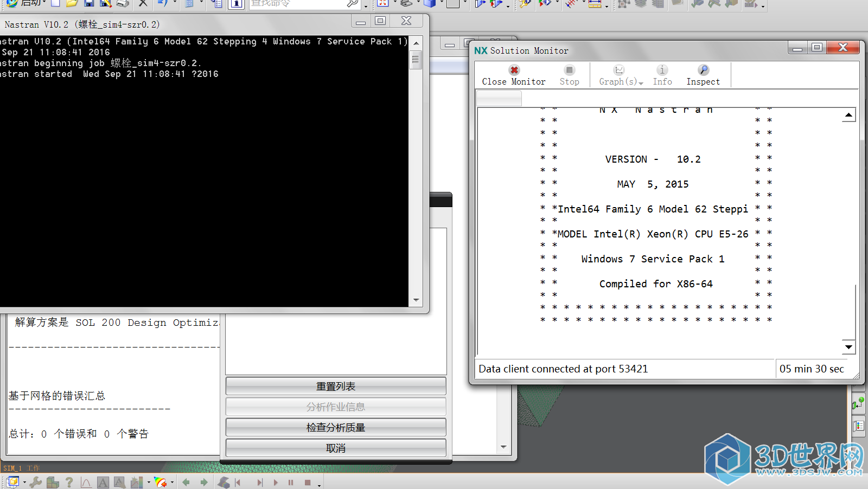The image size is (868, 489).
Task: Click the Fit view icon with red arrows
Action: [x=383, y=3]
